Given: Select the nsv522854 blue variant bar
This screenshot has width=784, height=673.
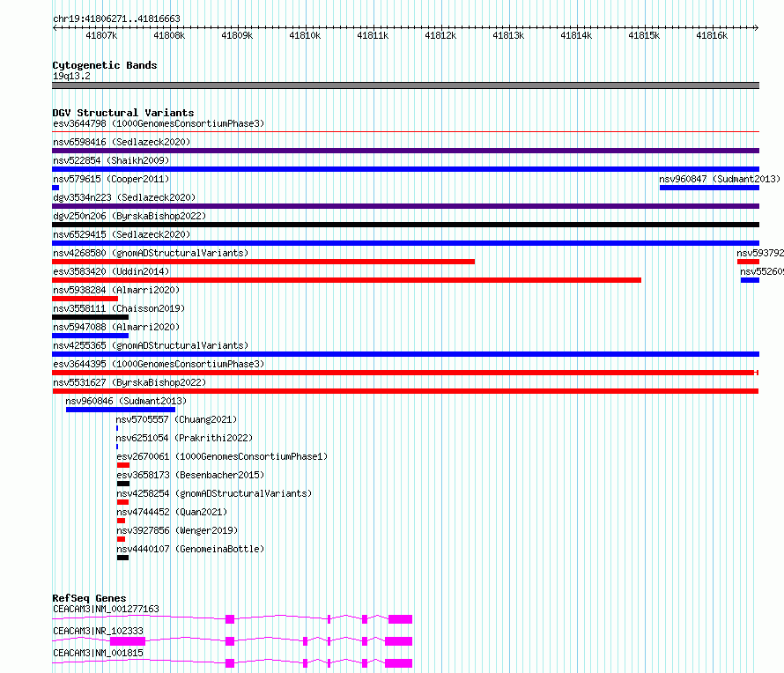Looking at the screenshot, I should tap(405, 169).
